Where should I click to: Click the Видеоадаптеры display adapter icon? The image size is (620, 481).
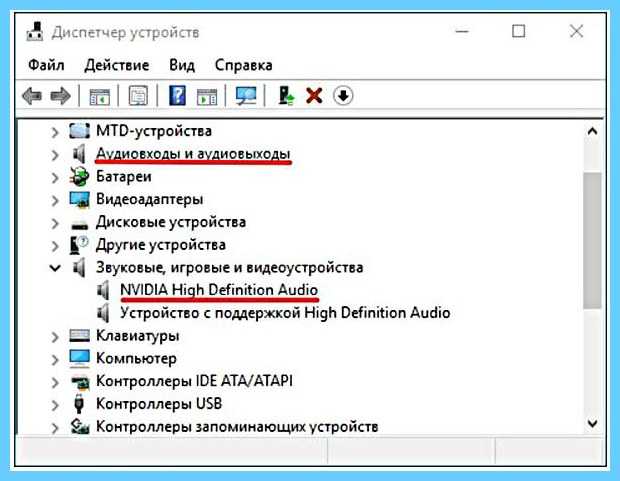click(x=79, y=199)
